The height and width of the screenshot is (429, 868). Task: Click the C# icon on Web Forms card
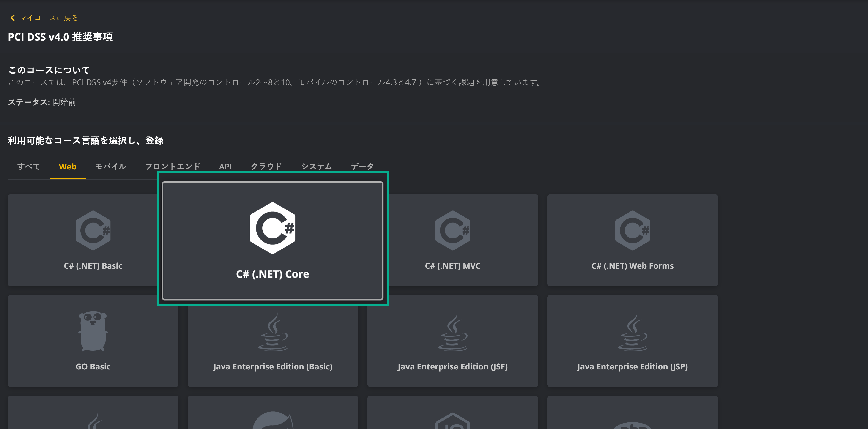(x=633, y=230)
